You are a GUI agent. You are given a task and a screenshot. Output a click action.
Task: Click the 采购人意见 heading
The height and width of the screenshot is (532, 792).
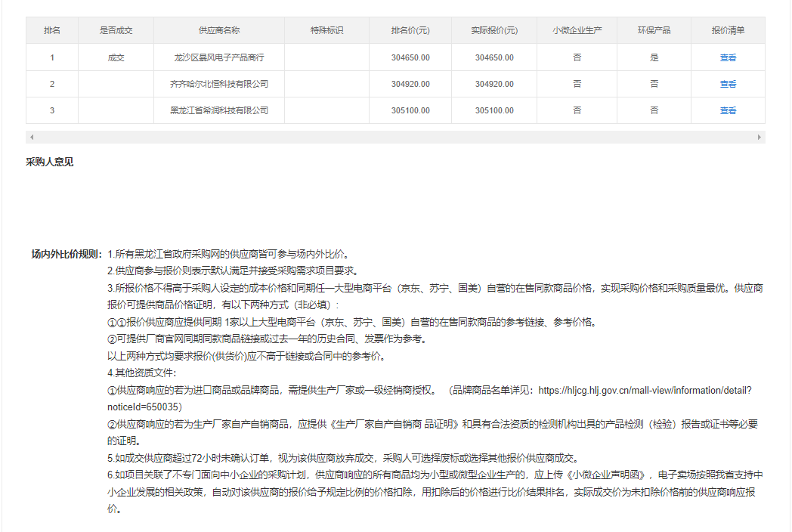coord(50,162)
